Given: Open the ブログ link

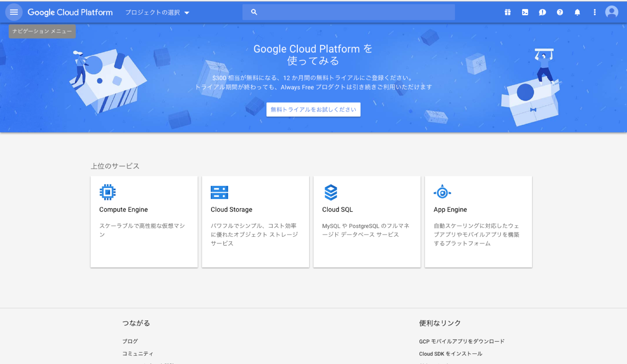Looking at the screenshot, I should tap(130, 341).
